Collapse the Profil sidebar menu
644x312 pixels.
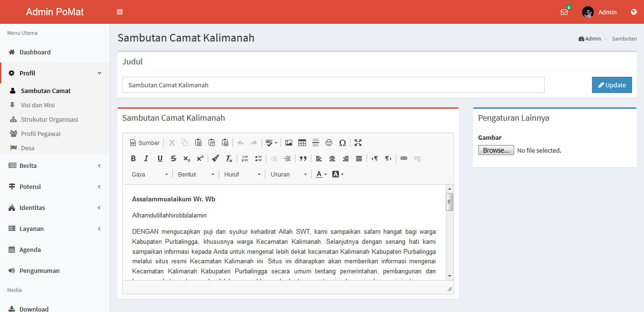click(x=54, y=73)
